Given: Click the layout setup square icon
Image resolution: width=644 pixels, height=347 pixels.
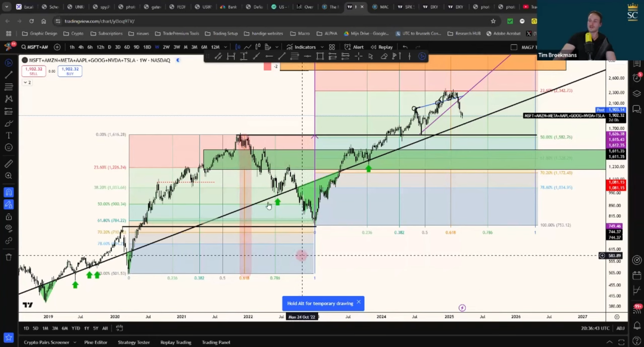Looking at the screenshot, I should [514, 47].
